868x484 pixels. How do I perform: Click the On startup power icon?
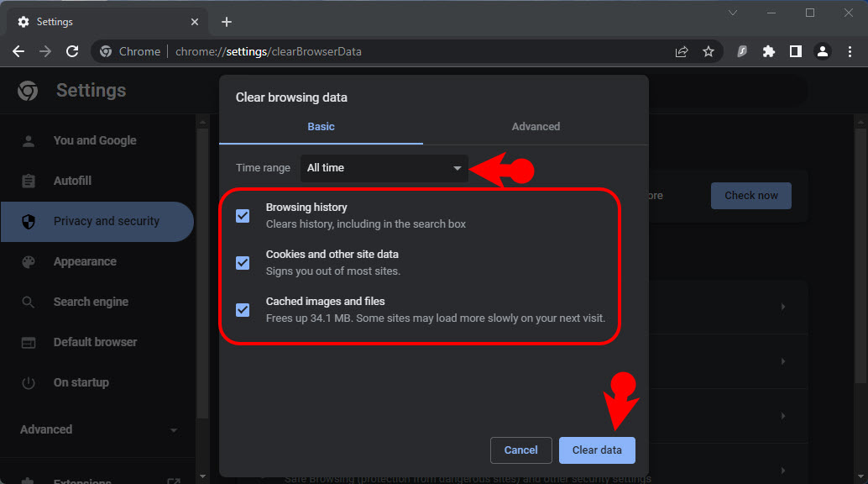click(x=29, y=383)
